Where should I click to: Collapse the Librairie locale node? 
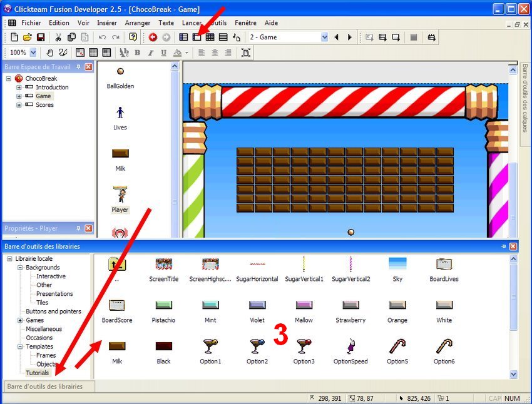[x=9, y=259]
